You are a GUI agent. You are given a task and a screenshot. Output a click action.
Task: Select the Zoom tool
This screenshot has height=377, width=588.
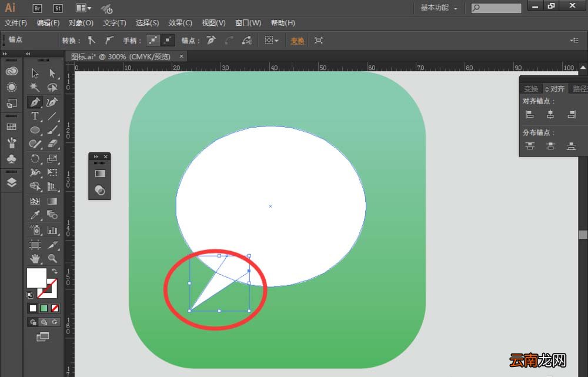52,258
